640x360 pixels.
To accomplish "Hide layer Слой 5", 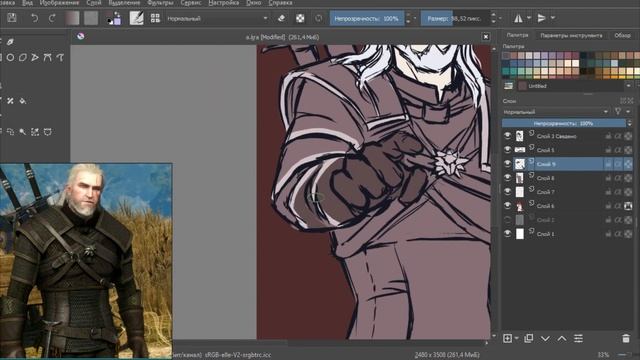I will pyautogui.click(x=507, y=150).
